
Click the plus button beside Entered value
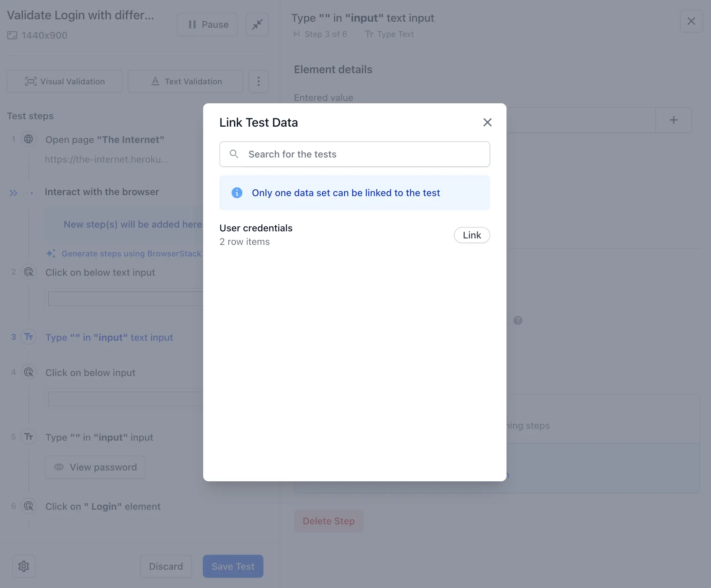[x=673, y=120]
